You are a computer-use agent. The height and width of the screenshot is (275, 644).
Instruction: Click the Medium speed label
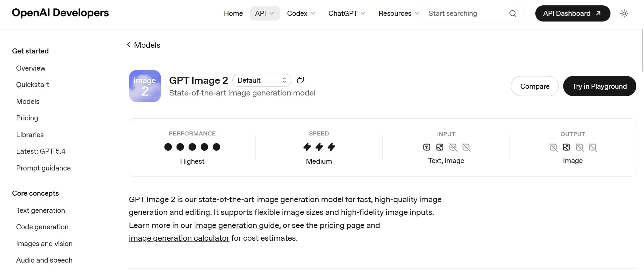(319, 161)
